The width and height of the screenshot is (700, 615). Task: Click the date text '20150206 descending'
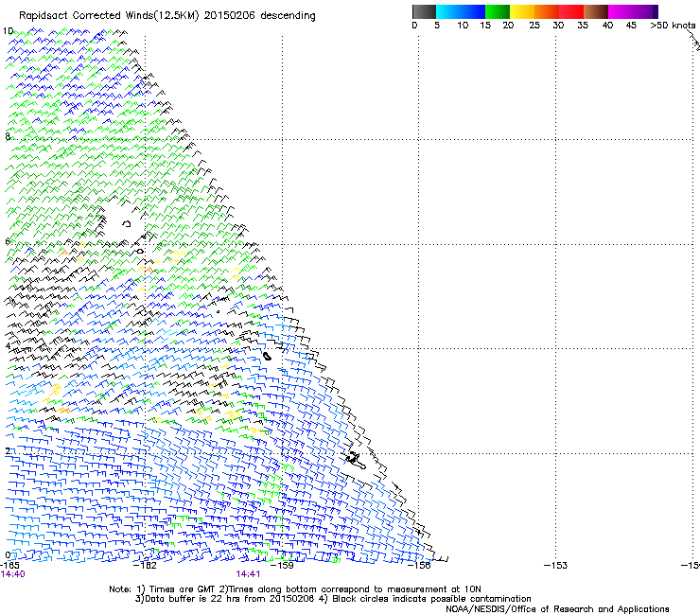coord(260,16)
